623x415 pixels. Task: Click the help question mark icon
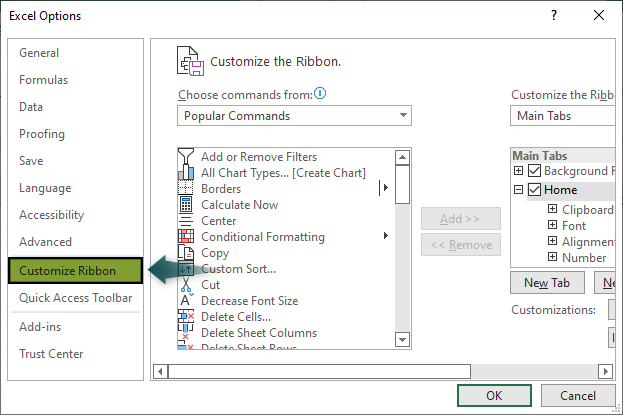pyautogui.click(x=554, y=15)
